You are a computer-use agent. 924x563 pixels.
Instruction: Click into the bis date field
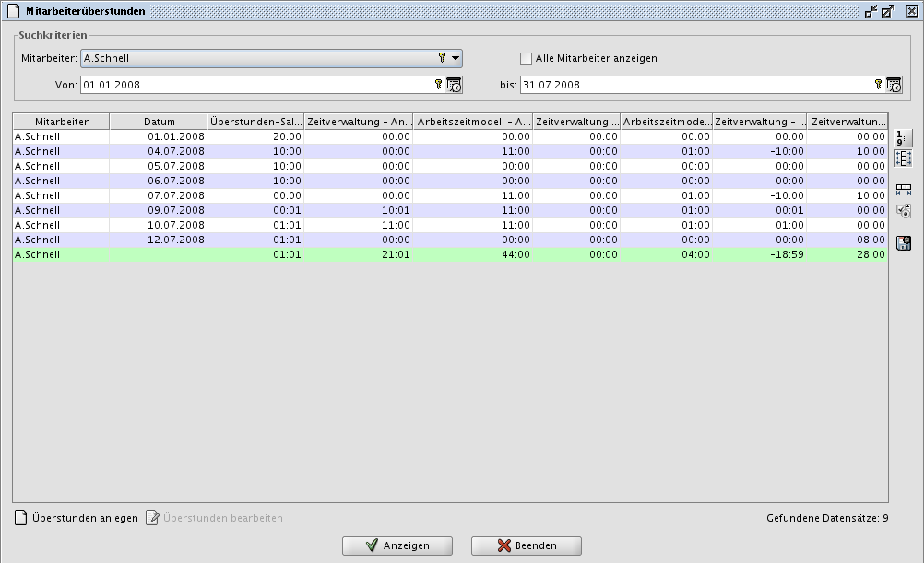click(x=692, y=85)
